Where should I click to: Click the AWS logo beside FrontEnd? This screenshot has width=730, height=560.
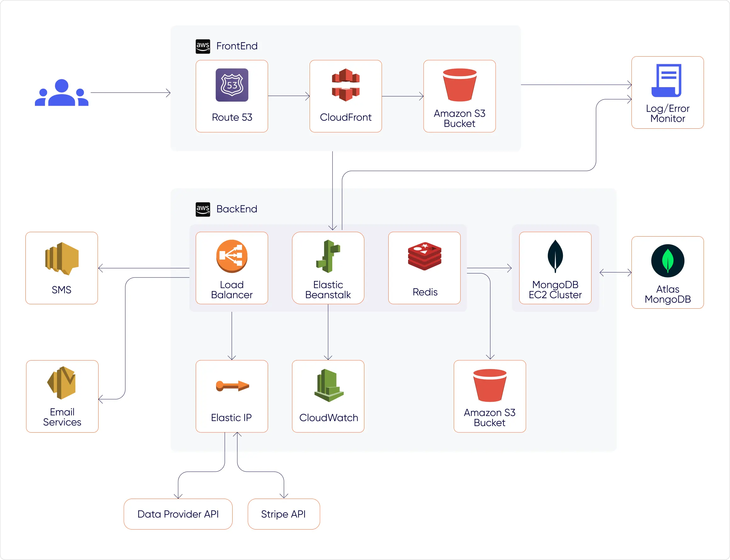click(203, 46)
